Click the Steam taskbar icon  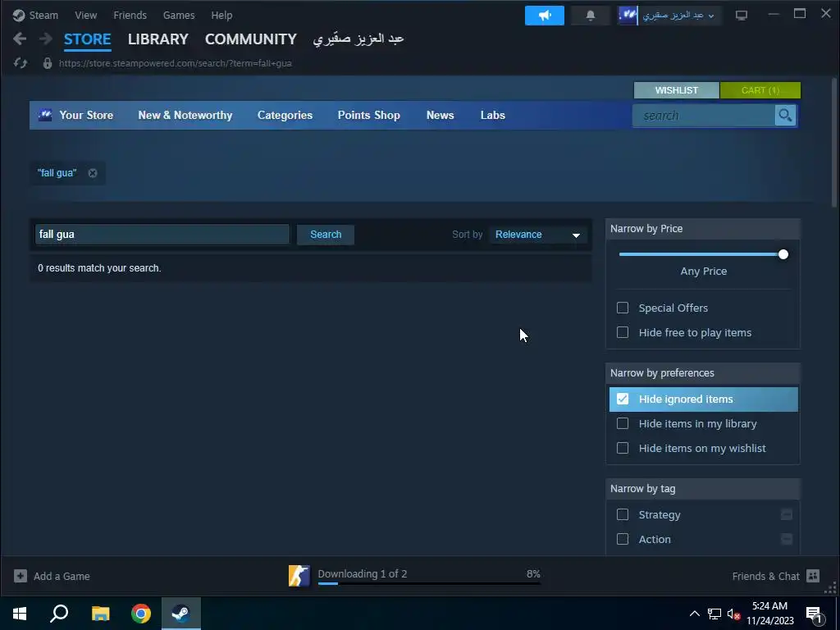click(x=181, y=614)
